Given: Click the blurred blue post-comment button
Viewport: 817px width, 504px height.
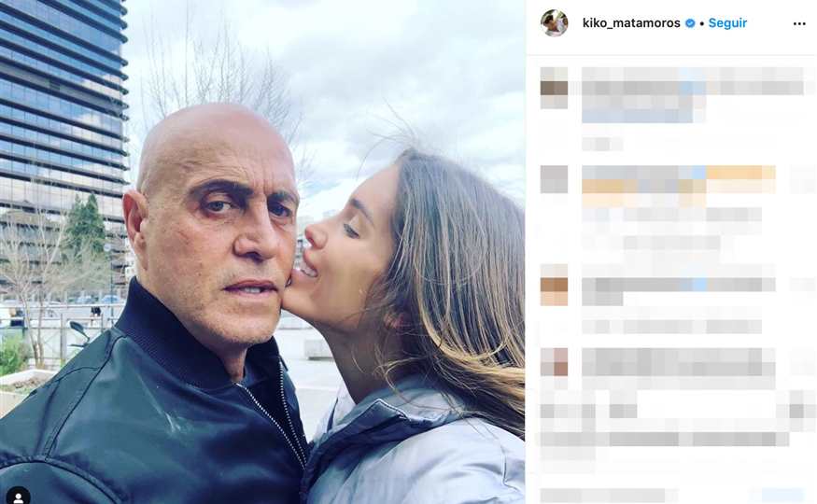Looking at the screenshot, I should click(782, 495).
